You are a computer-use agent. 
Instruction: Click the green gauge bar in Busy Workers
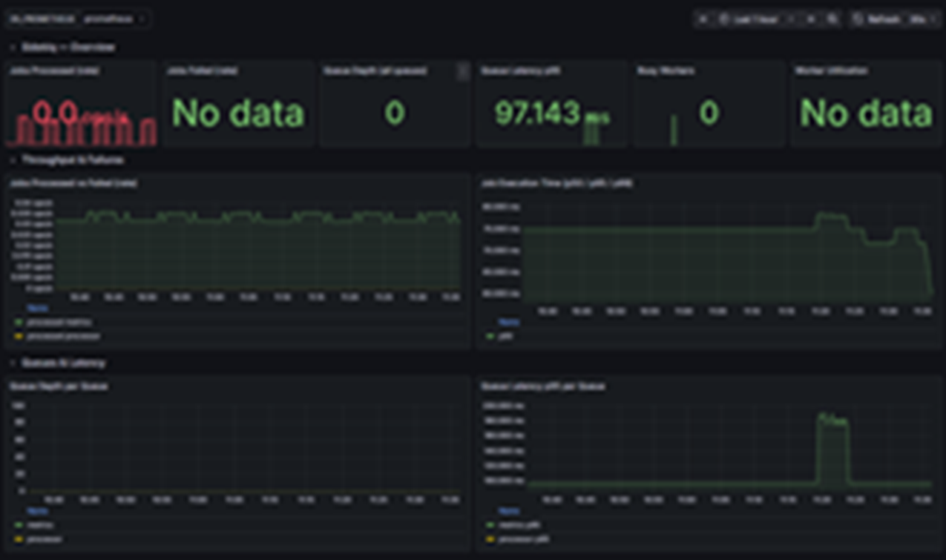tap(673, 125)
